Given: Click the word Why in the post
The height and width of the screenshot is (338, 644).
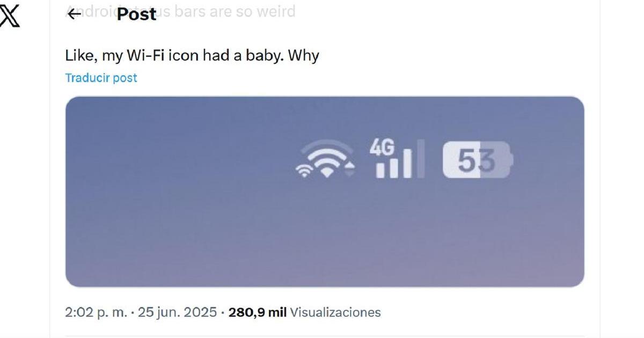Looking at the screenshot, I should click(304, 55).
